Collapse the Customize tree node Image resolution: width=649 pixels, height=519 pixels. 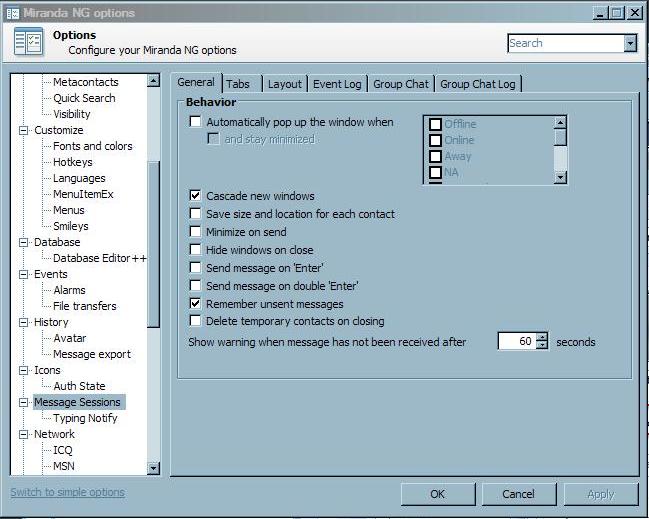pyautogui.click(x=24, y=130)
